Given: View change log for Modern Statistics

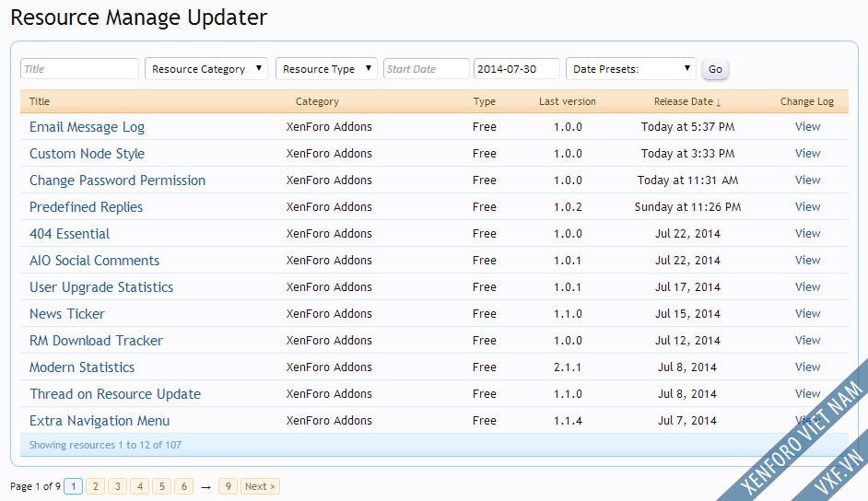Looking at the screenshot, I should (x=808, y=367).
